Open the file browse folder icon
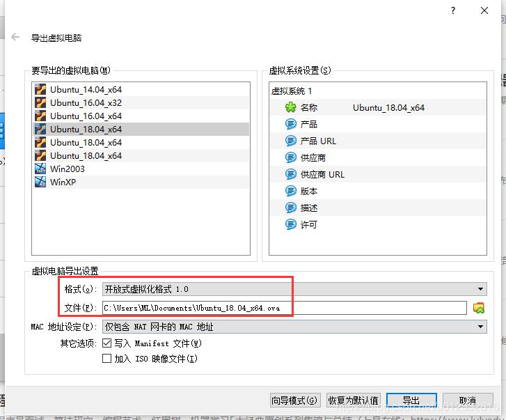 tap(479, 308)
